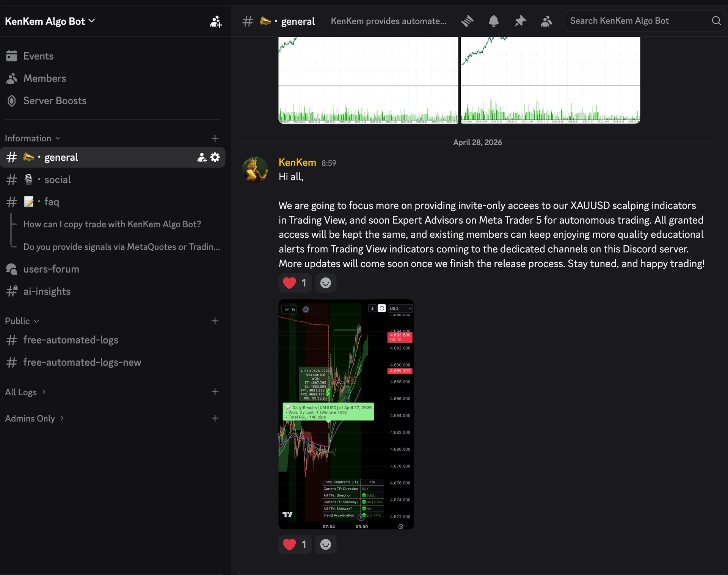728x575 pixels.
Task: Click the ai-insights locked hash icon
Action: (12, 291)
